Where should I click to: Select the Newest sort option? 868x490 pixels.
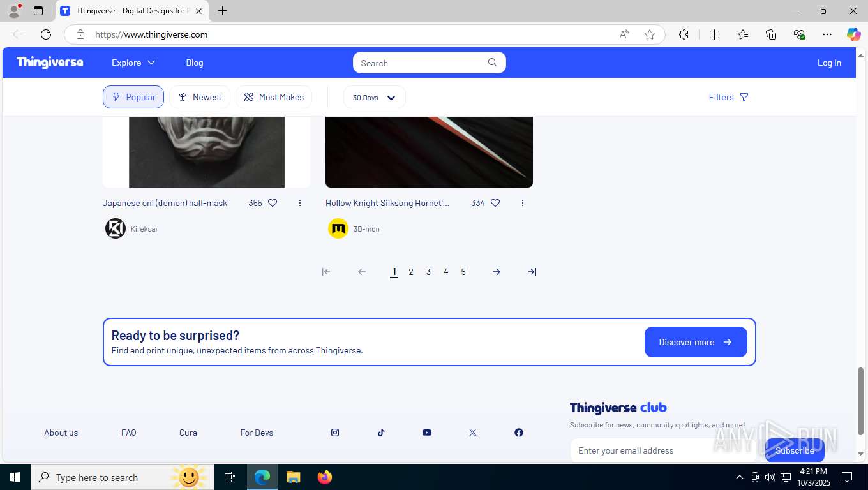(200, 97)
